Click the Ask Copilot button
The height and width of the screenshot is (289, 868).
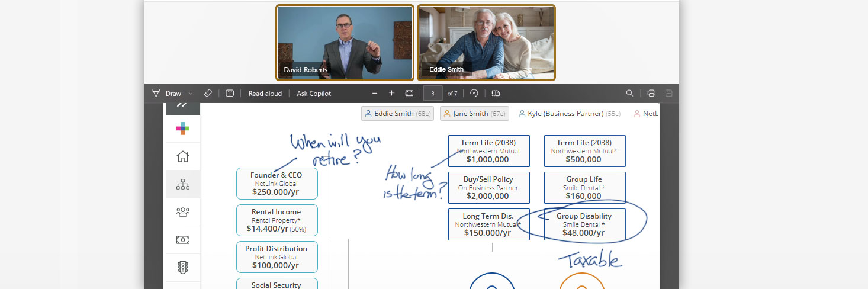tap(314, 94)
